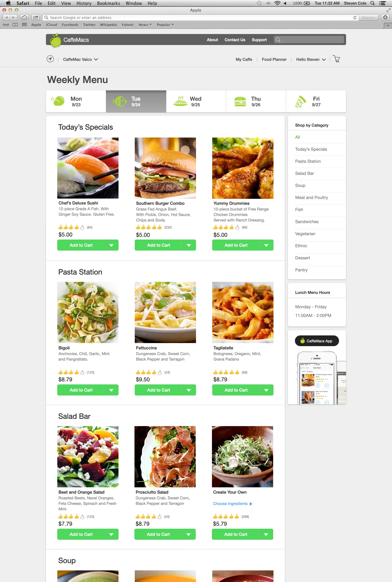Filter by Meat and Poultry category
The width and height of the screenshot is (392, 582).
(311, 198)
